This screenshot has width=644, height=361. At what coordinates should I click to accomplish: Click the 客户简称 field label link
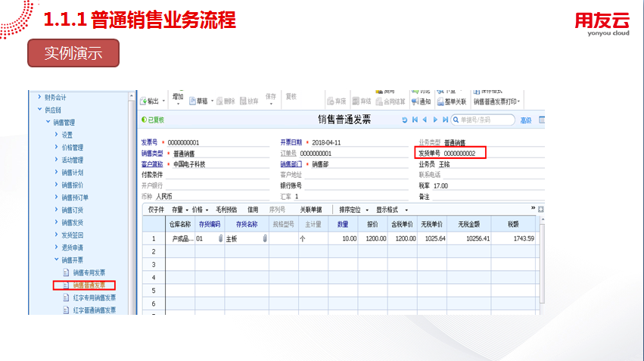click(152, 163)
